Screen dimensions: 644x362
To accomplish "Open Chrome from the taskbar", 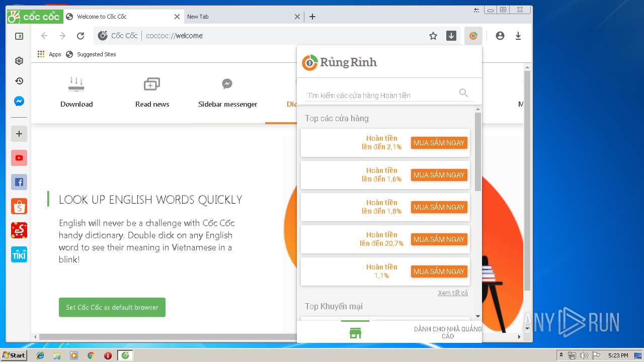I will 91,355.
